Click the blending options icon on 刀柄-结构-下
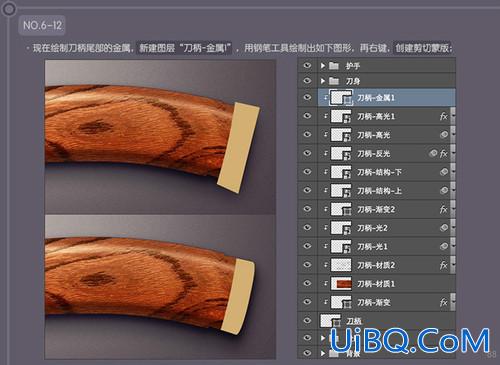Viewport: 500px width, 365px height. [x=444, y=172]
